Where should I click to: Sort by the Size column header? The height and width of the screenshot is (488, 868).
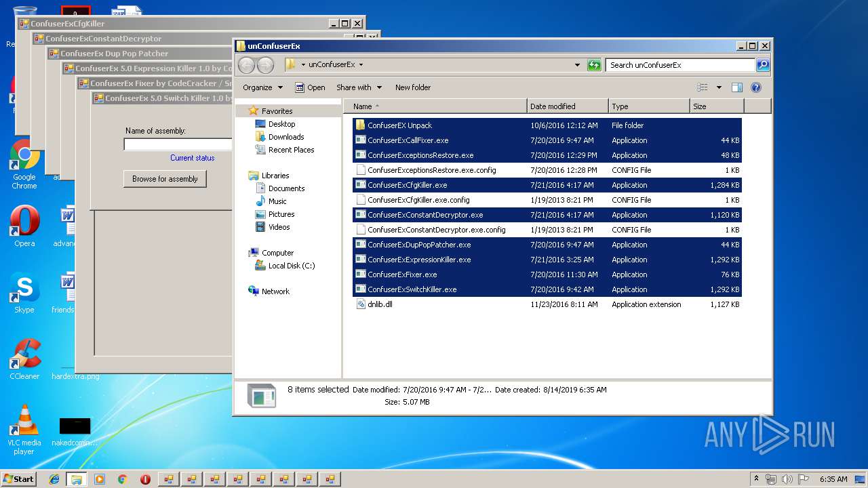[717, 106]
